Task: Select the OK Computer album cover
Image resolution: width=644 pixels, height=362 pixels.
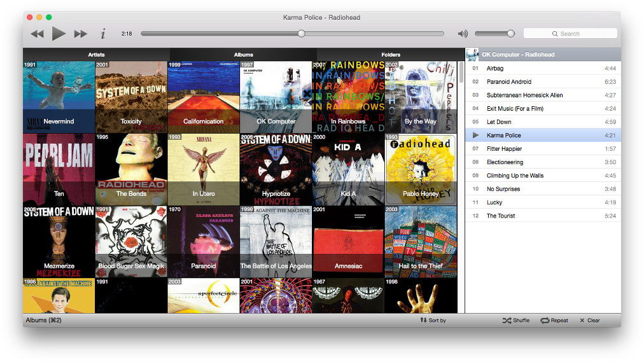Action: [x=276, y=97]
